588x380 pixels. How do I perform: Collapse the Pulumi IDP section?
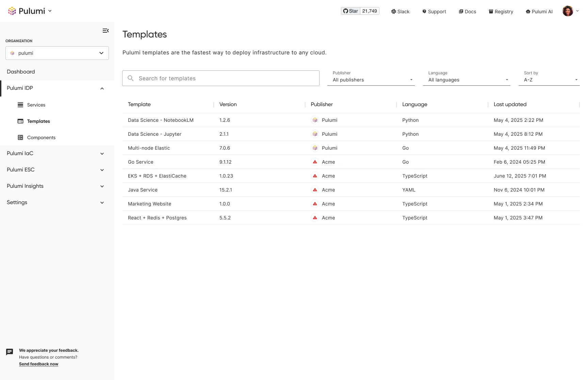coord(102,88)
